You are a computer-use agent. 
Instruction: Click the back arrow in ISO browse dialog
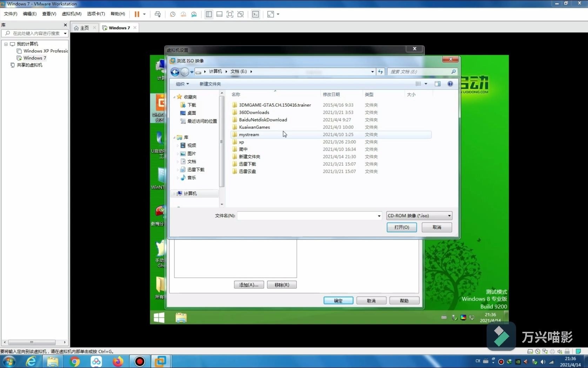coord(175,72)
